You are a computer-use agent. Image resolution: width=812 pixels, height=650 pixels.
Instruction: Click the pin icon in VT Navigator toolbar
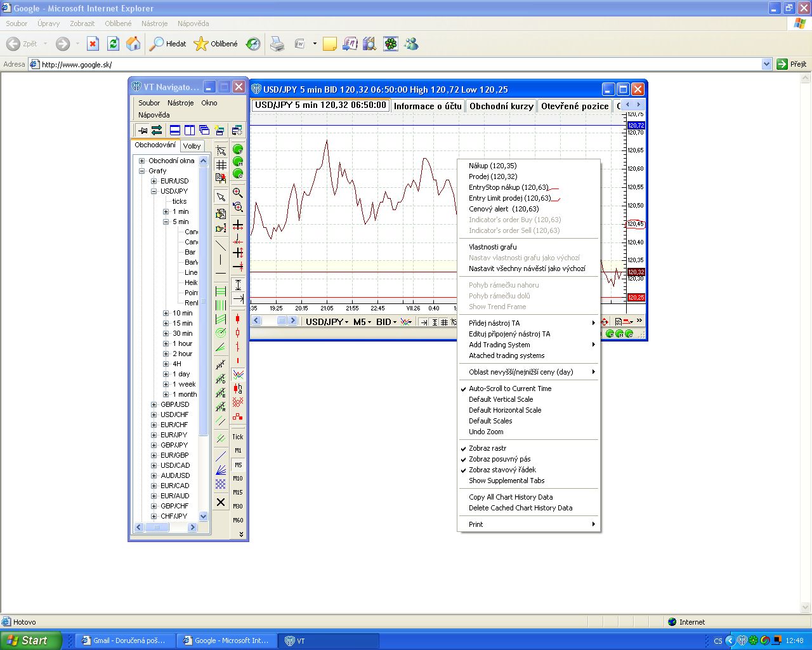coord(142,130)
